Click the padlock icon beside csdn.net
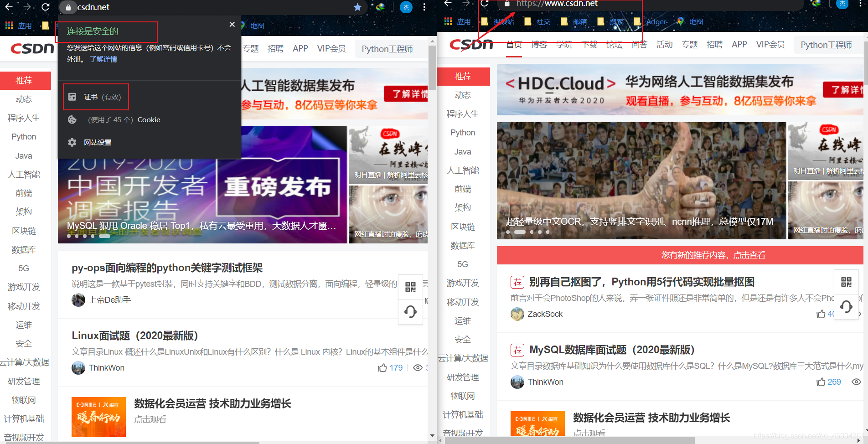Viewport: 868px width, 444px height. coord(68,7)
